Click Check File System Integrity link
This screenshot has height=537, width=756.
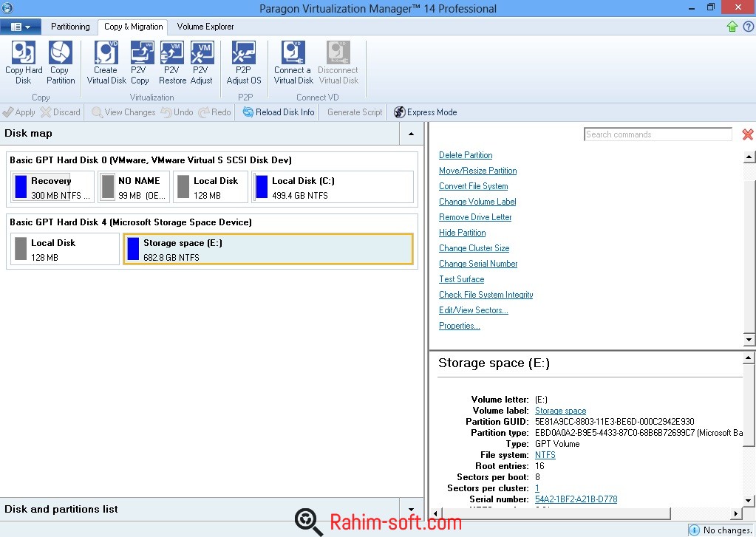(x=486, y=295)
